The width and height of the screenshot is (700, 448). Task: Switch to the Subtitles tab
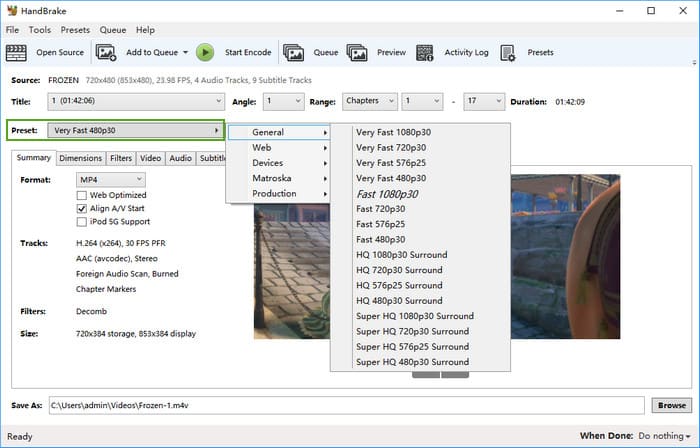tap(212, 158)
